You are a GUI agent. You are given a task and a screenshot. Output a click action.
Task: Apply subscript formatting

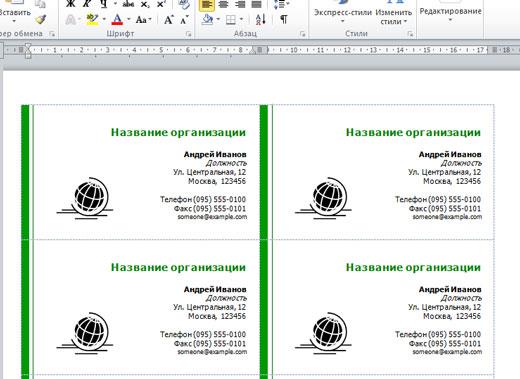click(145, 3)
